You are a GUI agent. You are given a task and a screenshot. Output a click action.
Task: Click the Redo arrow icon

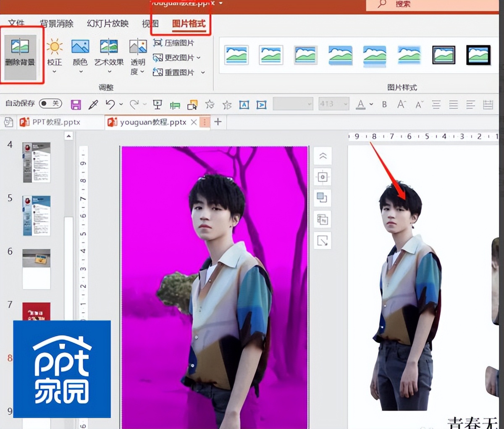(x=134, y=104)
